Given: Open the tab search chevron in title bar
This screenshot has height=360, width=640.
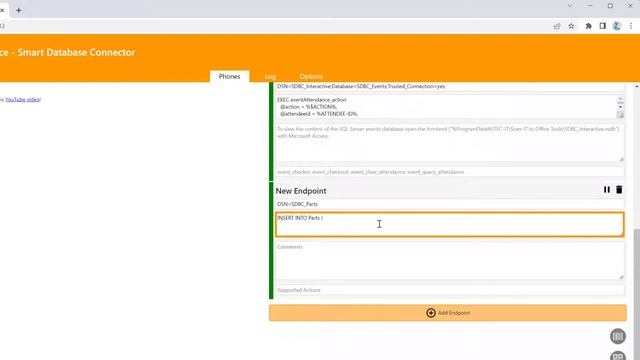Looking at the screenshot, I should coord(570,6).
